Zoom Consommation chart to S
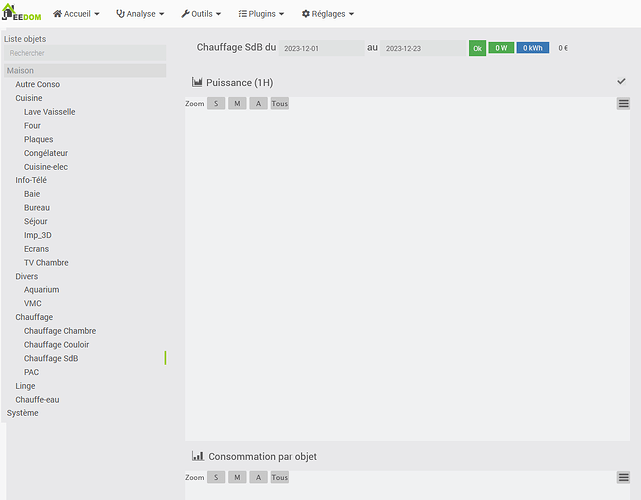Screen dimensions: 641x500 click(216, 477)
